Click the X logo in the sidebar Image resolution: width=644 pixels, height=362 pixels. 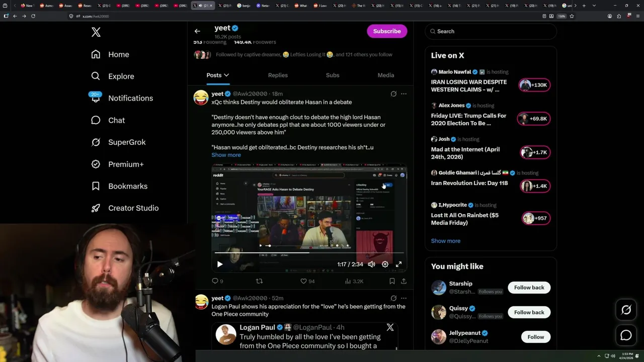96,32
